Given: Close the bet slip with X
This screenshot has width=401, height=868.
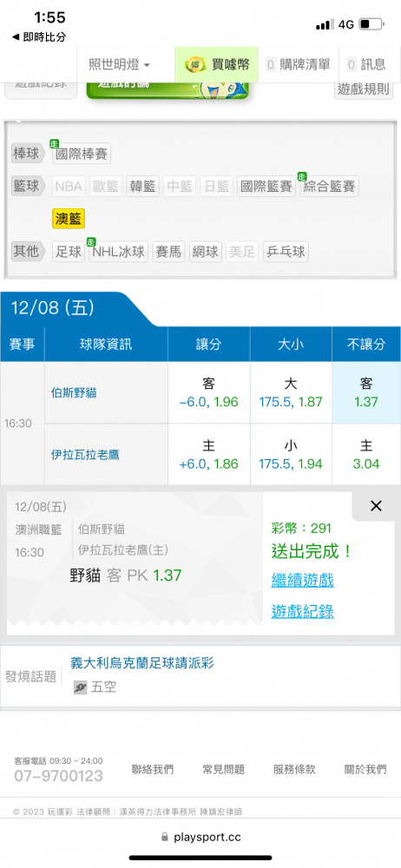Looking at the screenshot, I should (376, 505).
